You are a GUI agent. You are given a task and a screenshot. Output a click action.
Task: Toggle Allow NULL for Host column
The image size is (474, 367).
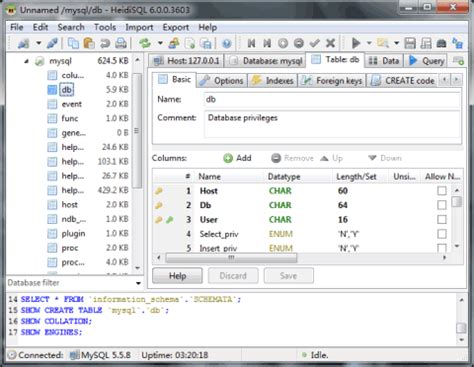point(442,191)
